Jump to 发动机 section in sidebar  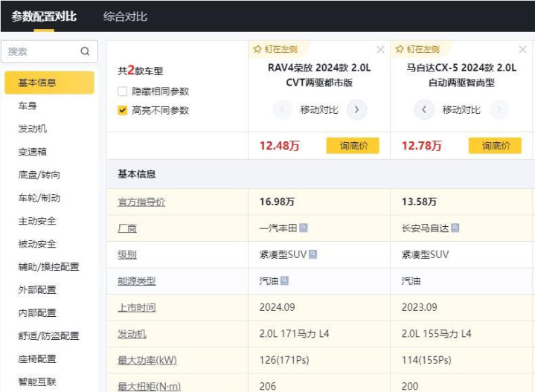click(33, 129)
